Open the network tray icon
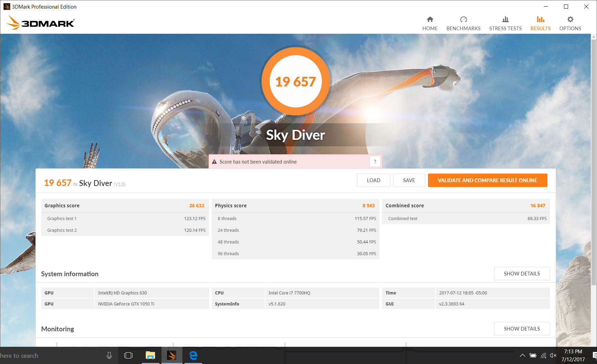Viewport: 597px width, 364px height. coord(544,355)
